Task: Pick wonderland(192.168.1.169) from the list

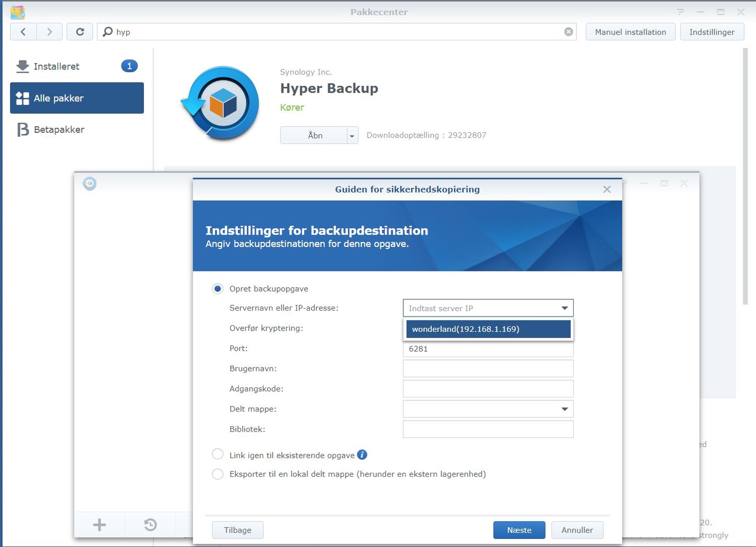Action: (x=488, y=329)
